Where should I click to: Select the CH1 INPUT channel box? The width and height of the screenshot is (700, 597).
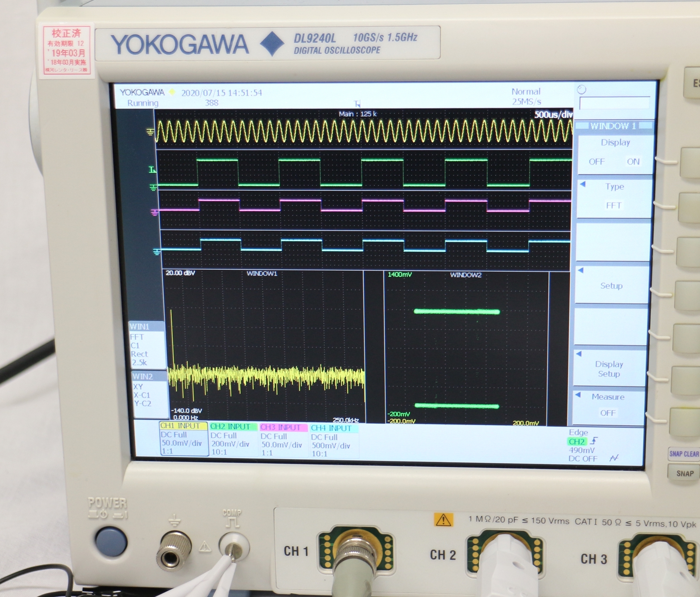click(183, 438)
